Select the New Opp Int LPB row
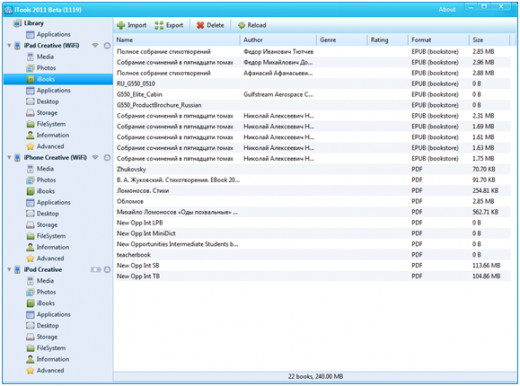Viewport: 520px width, 386px height. click(x=312, y=223)
